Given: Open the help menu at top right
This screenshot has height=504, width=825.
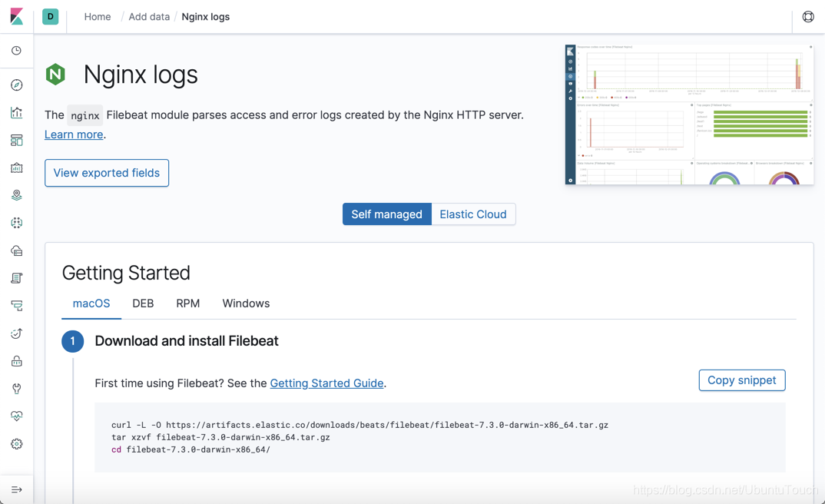Looking at the screenshot, I should [x=807, y=16].
